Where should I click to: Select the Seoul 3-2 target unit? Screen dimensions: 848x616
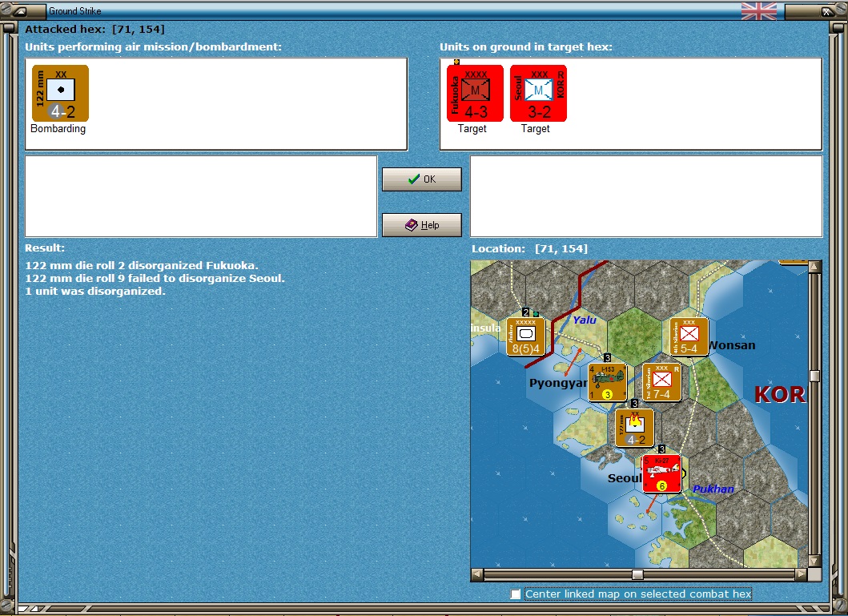pyautogui.click(x=538, y=94)
